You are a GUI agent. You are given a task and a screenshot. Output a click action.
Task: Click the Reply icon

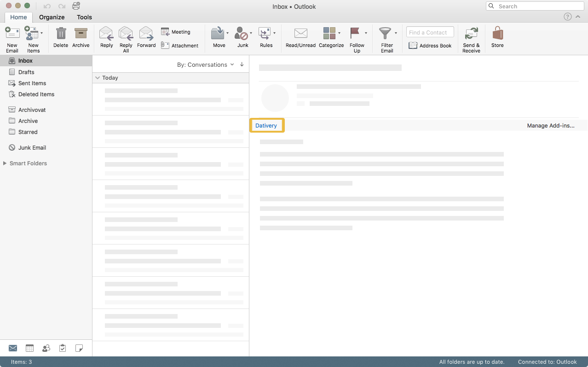pyautogui.click(x=106, y=34)
